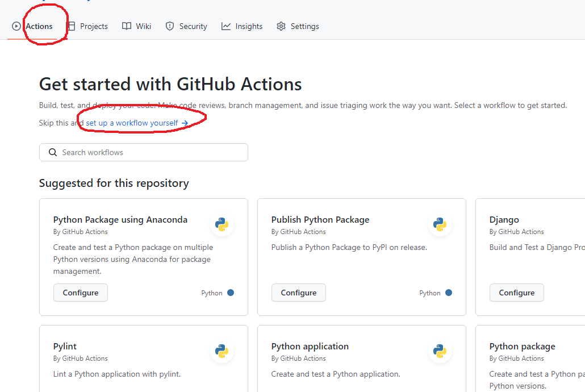Open the Insights tab
Viewport: 585px width, 392px height.
pos(242,26)
